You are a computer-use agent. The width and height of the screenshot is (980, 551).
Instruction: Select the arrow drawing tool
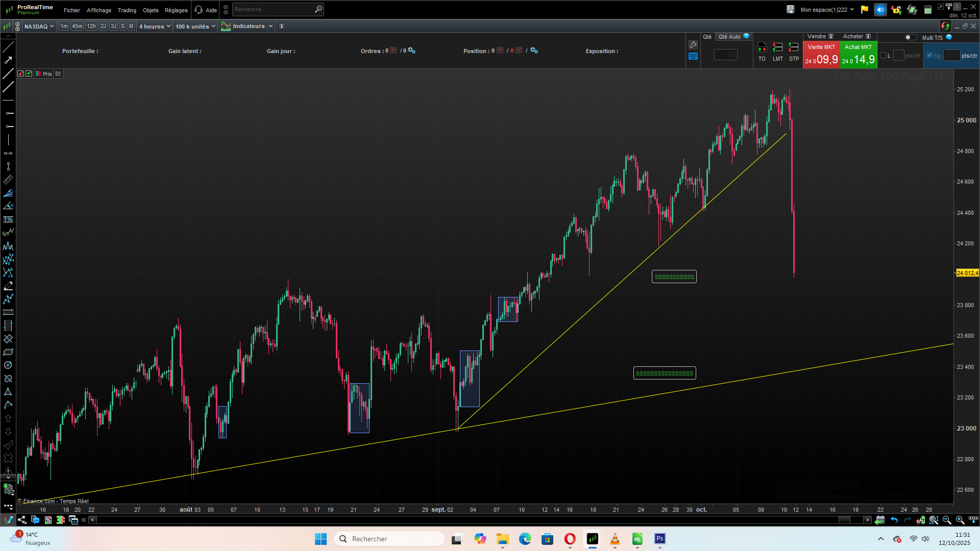8,60
